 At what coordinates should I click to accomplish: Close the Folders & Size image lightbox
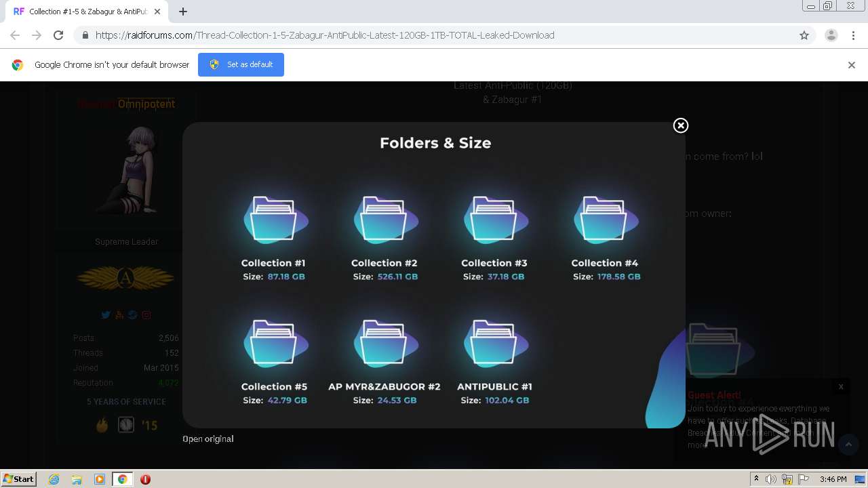click(681, 125)
